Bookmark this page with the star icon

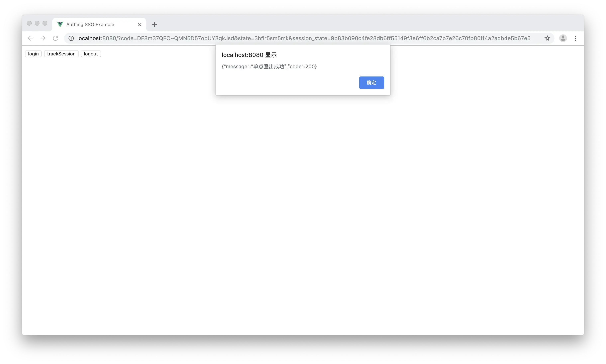[x=547, y=38]
